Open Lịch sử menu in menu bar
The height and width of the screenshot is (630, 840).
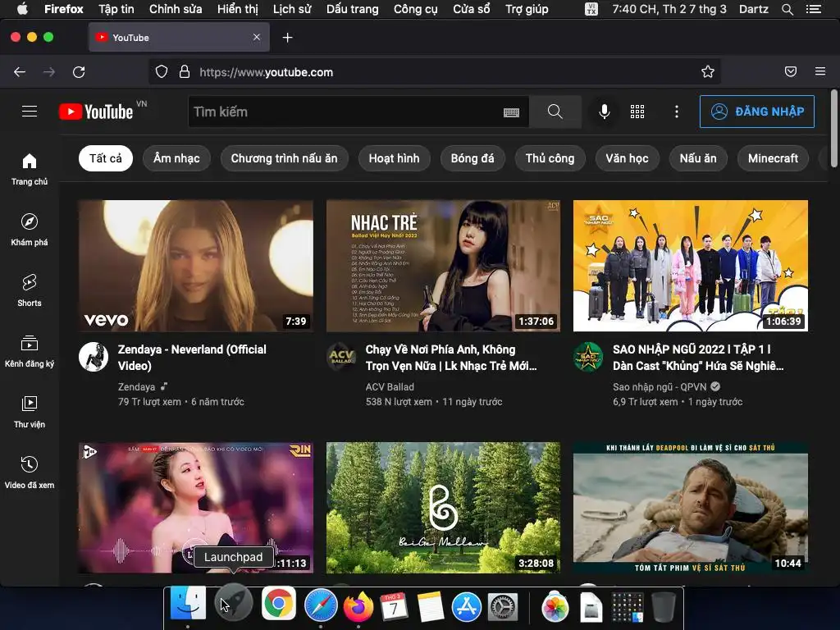click(292, 9)
